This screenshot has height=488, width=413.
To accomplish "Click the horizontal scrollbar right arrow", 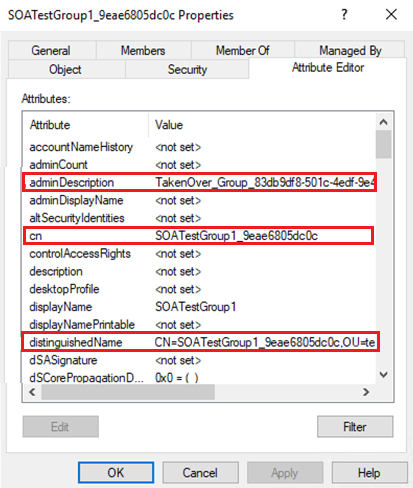I will 366,392.
